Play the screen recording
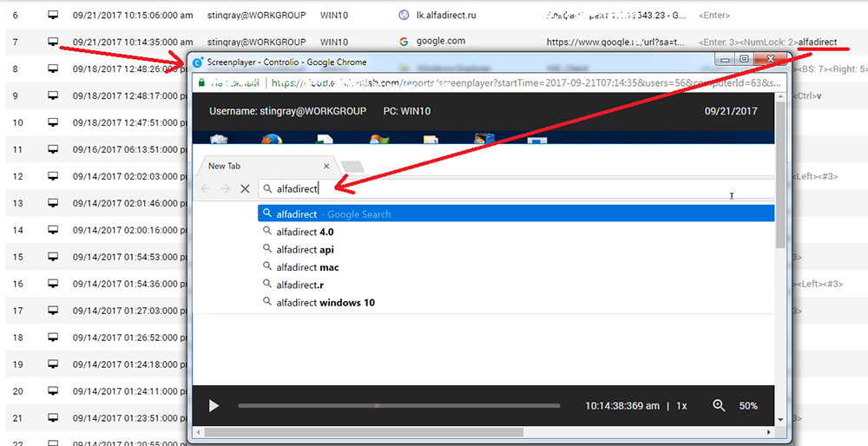Image resolution: width=868 pixels, height=446 pixels. pyautogui.click(x=214, y=406)
